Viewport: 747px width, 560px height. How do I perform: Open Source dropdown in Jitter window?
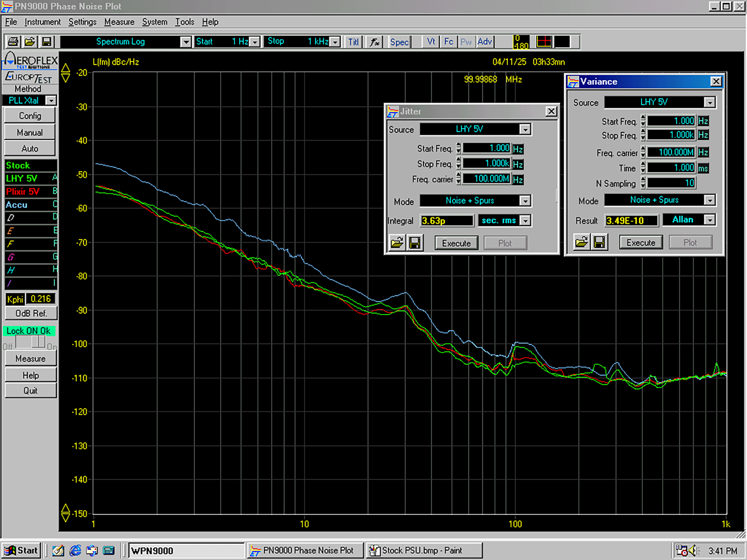(525, 129)
